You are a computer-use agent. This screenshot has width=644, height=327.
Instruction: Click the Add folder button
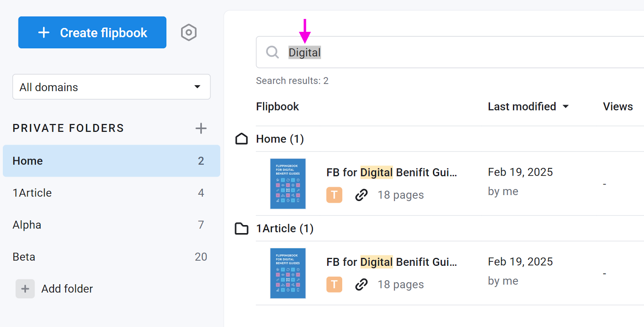point(54,289)
